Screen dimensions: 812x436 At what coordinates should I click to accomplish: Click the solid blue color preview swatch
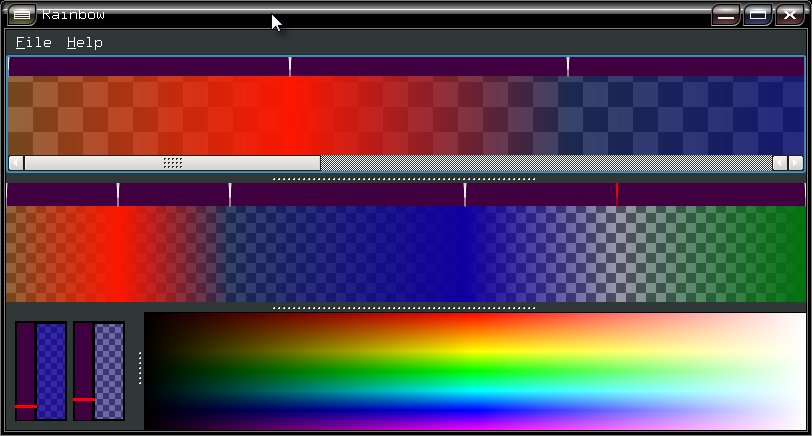click(x=51, y=370)
